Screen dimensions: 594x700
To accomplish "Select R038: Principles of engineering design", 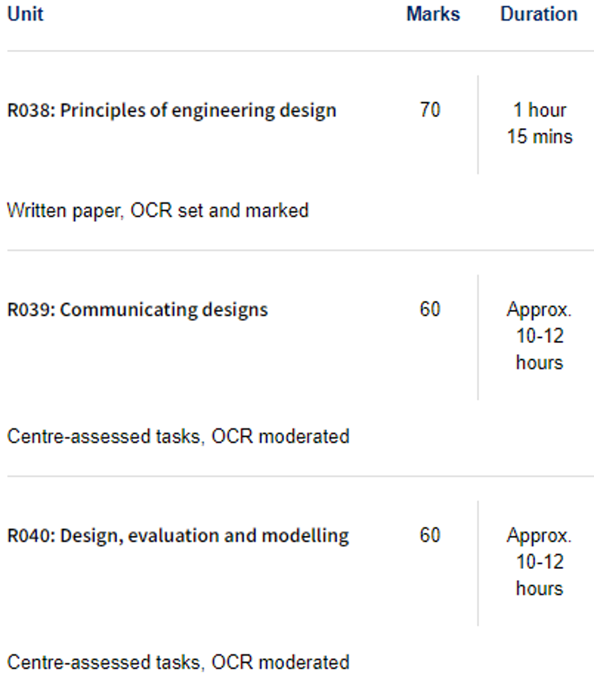I will [171, 110].
